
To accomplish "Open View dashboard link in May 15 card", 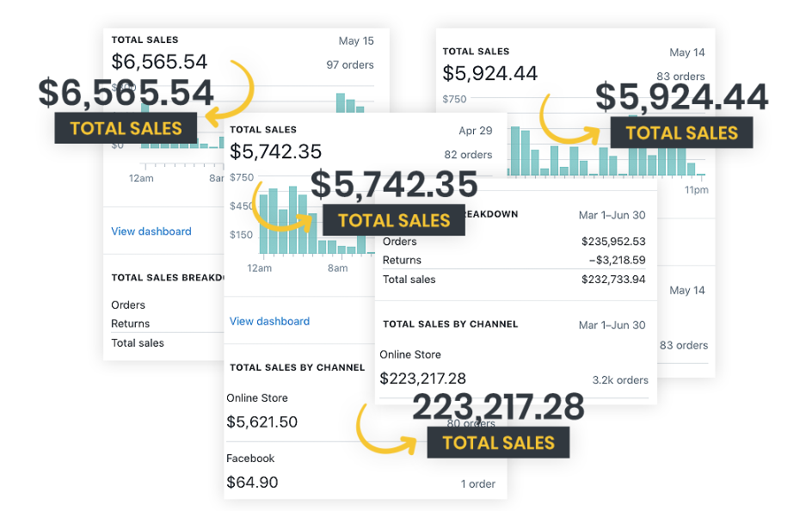I will tap(151, 231).
